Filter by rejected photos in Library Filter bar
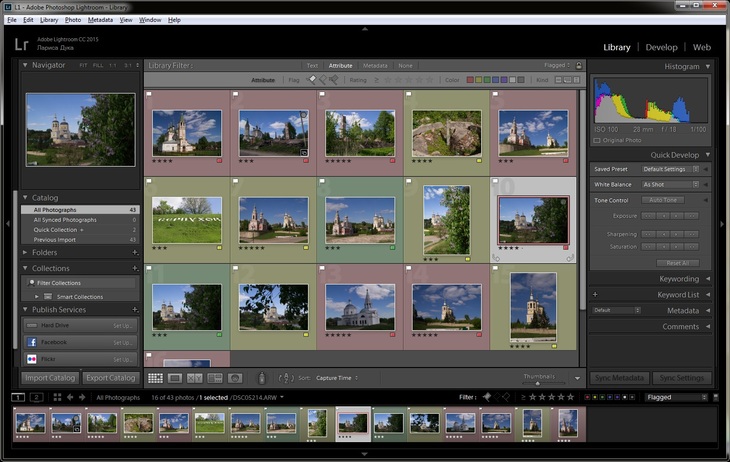This screenshot has height=462, width=730. click(333, 80)
